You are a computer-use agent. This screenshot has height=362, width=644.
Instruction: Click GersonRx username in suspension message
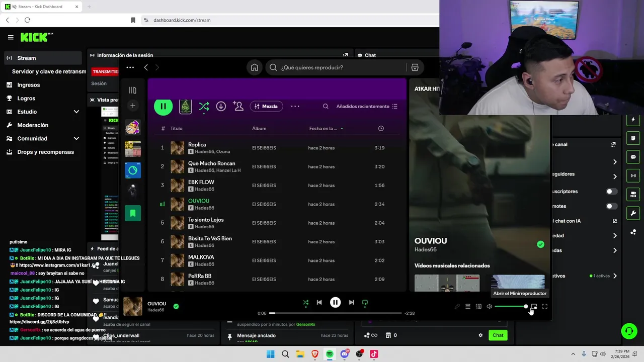coord(305,324)
